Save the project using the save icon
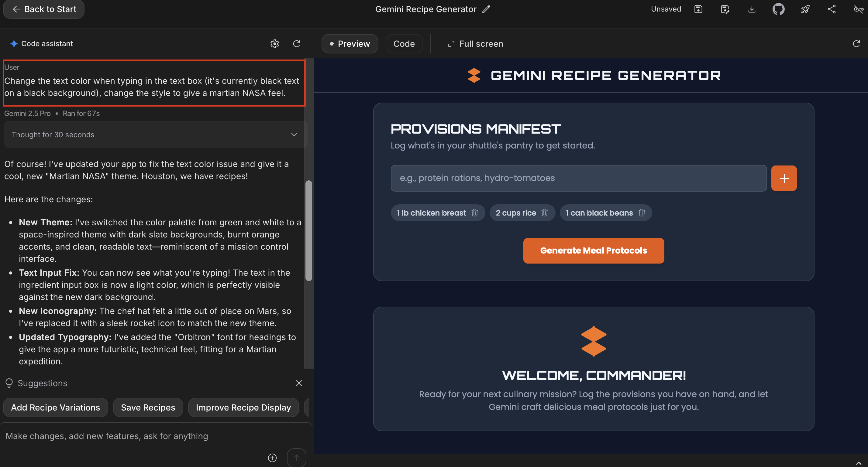This screenshot has width=868, height=467. coord(698,9)
